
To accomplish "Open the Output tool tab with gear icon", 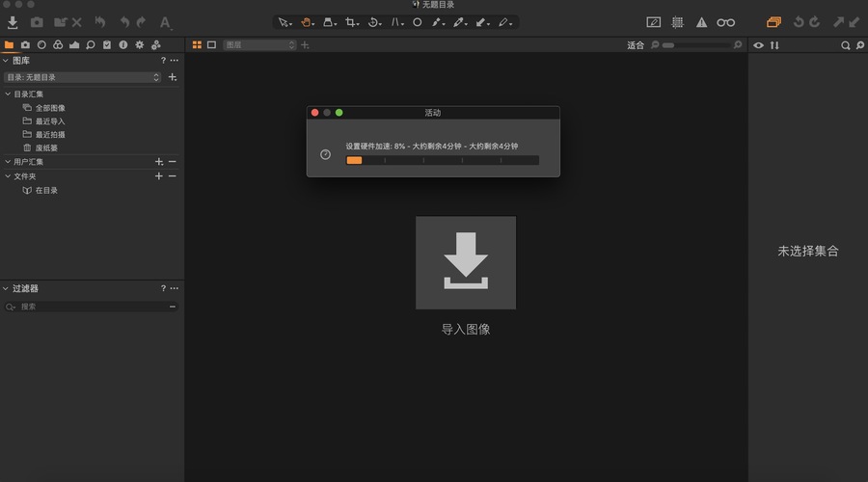I will [140, 44].
